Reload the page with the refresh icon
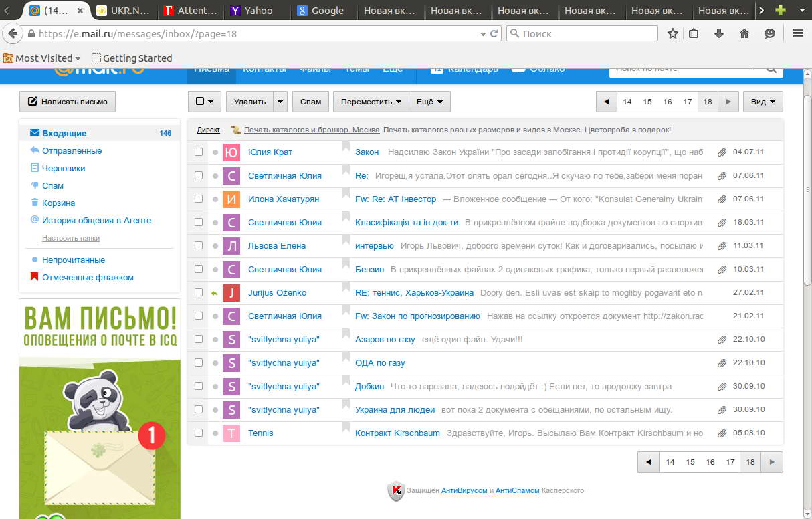Image resolution: width=812 pixels, height=519 pixels. click(x=495, y=33)
